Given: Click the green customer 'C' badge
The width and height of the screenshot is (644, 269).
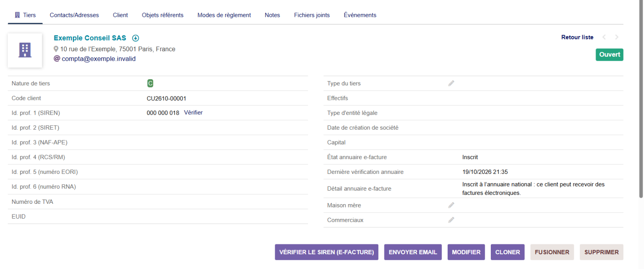Looking at the screenshot, I should click(150, 84).
